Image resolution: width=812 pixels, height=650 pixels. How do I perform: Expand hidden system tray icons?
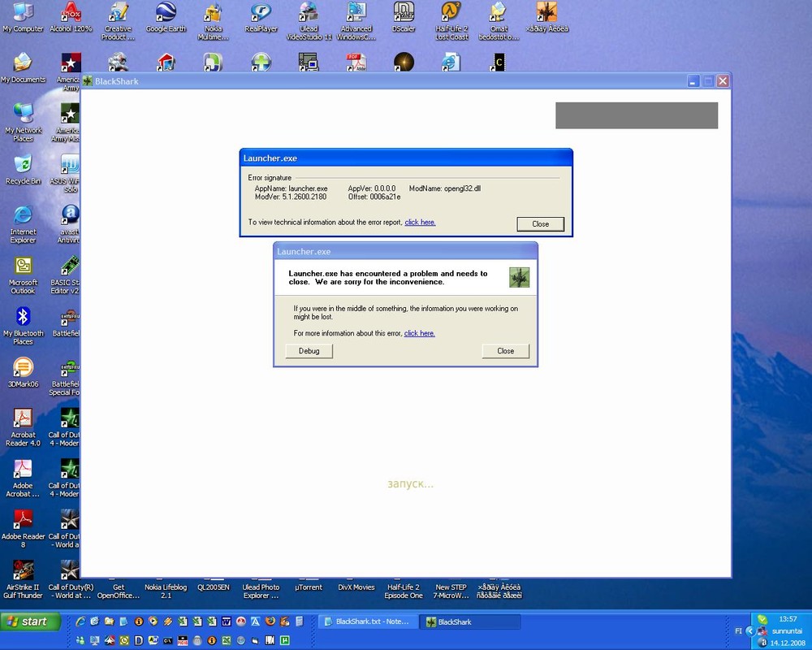(750, 630)
